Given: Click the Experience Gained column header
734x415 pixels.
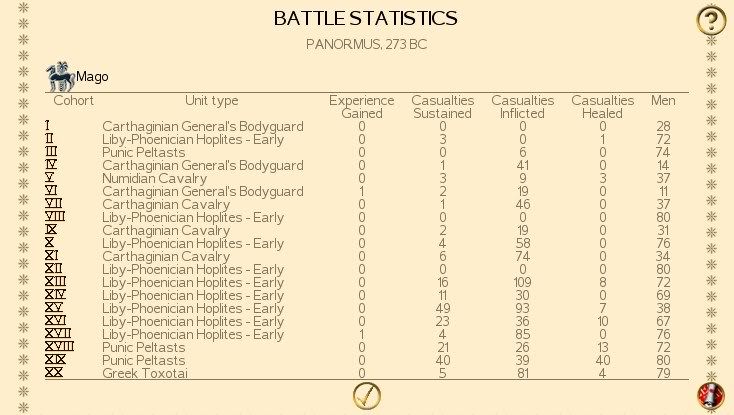Looking at the screenshot, I should pyautogui.click(x=361, y=107).
